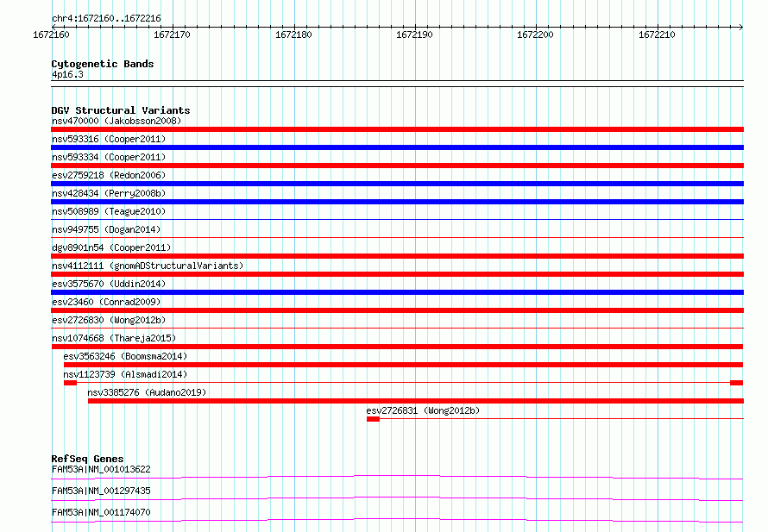Screen dimensions: 768x532
Task: Select FAM53A|NM_001297435 transcript label
Action: 101,491
